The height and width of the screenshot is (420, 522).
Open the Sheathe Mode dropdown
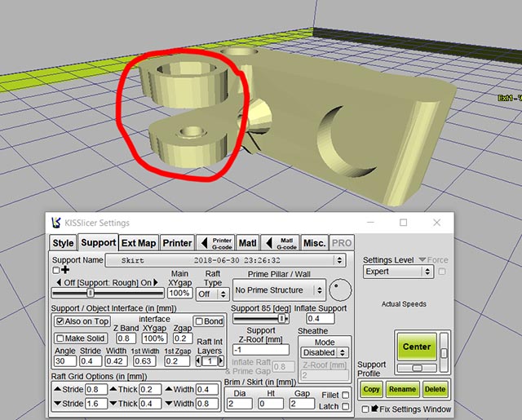coord(326,353)
